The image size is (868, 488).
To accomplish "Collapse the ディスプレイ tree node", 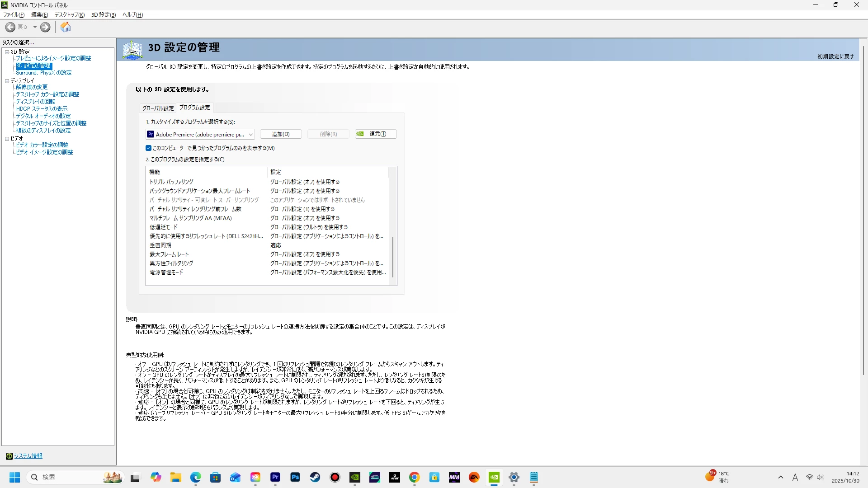I will coord(7,81).
